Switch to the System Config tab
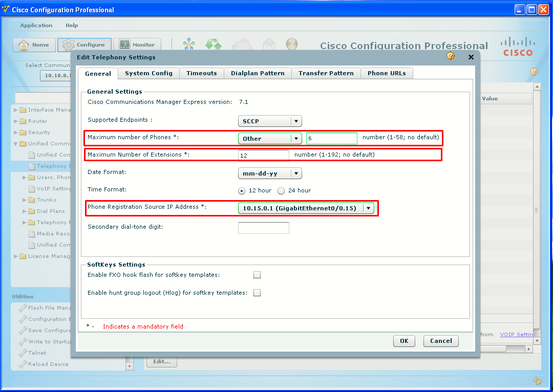The width and height of the screenshot is (553, 392). pos(148,73)
